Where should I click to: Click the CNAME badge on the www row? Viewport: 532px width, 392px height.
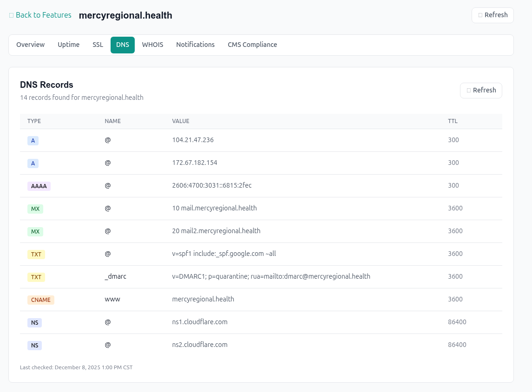[x=41, y=300]
